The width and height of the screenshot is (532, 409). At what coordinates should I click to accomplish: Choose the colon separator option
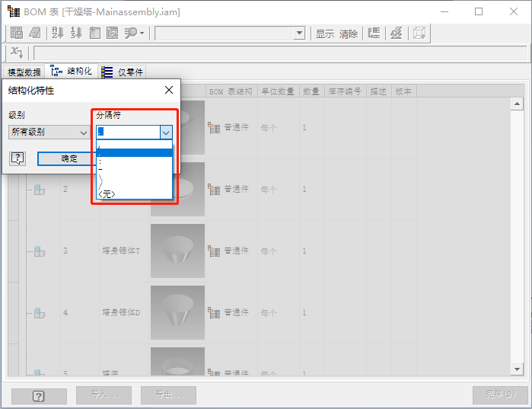click(135, 161)
